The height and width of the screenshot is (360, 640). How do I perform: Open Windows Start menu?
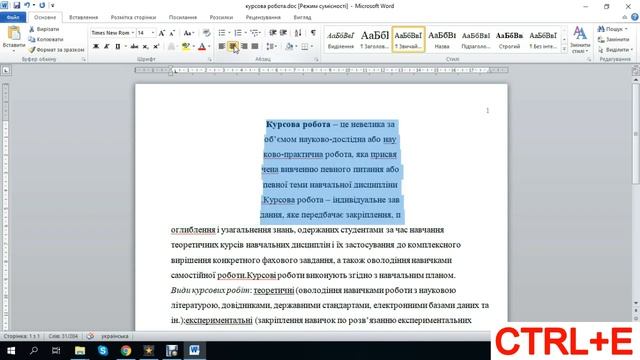coord(11,351)
